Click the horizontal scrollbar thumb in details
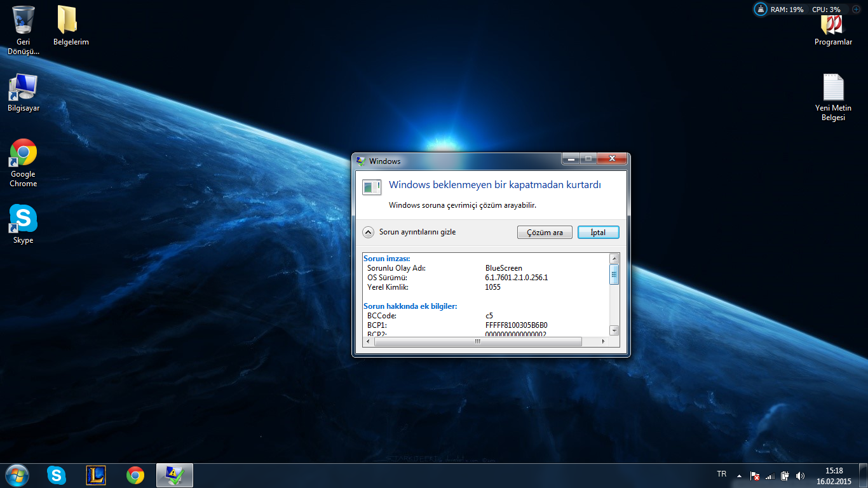The height and width of the screenshot is (488, 868). click(x=478, y=341)
